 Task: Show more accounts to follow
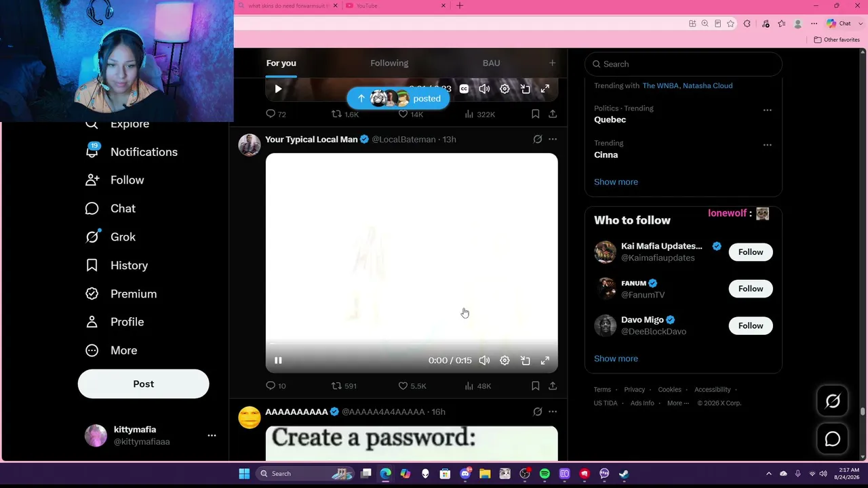point(616,359)
